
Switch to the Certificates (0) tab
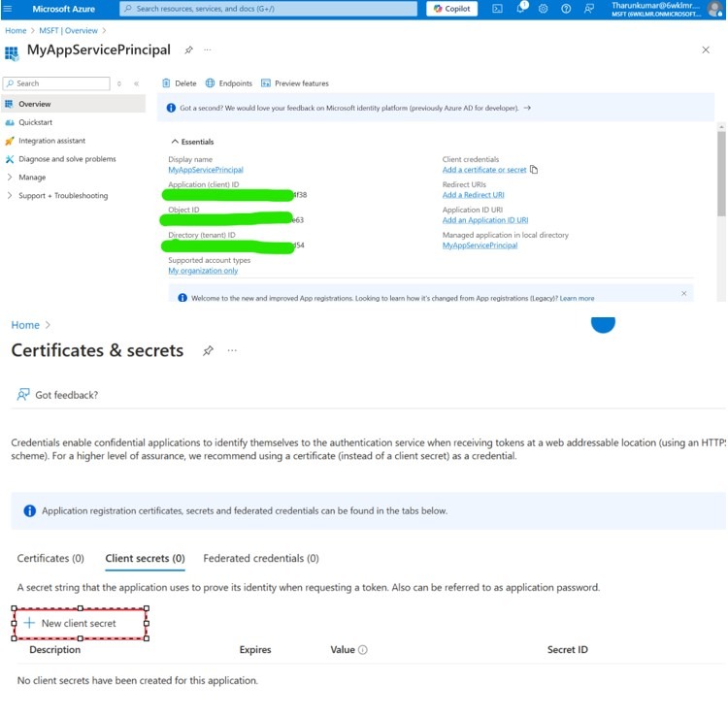coord(50,558)
